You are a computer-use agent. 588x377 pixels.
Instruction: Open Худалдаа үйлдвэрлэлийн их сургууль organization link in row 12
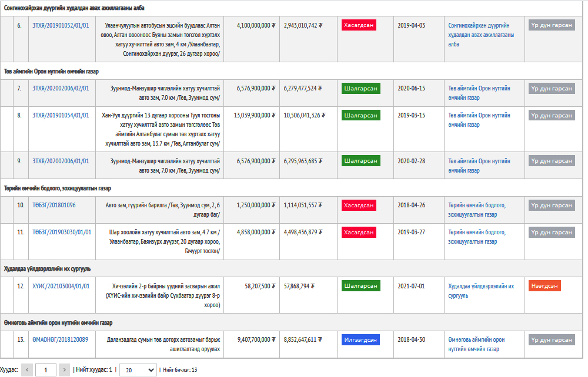(x=480, y=291)
